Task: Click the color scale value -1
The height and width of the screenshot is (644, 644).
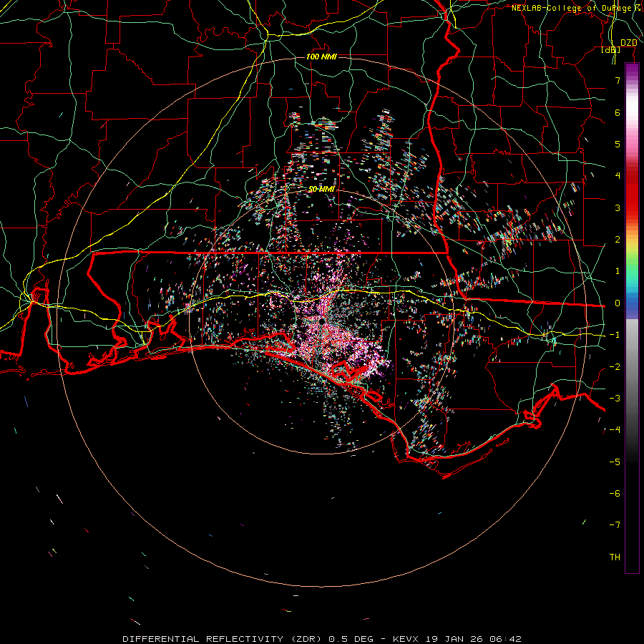Action: (615, 335)
